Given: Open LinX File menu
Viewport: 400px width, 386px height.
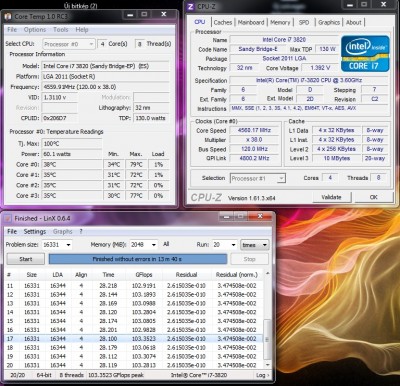Looking at the screenshot, I should click(x=12, y=231).
